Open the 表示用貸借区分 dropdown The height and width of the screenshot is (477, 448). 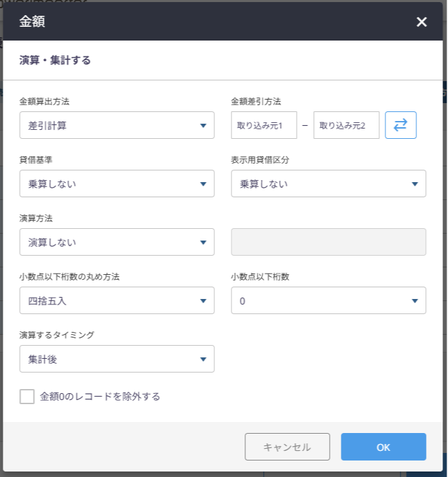[328, 184]
